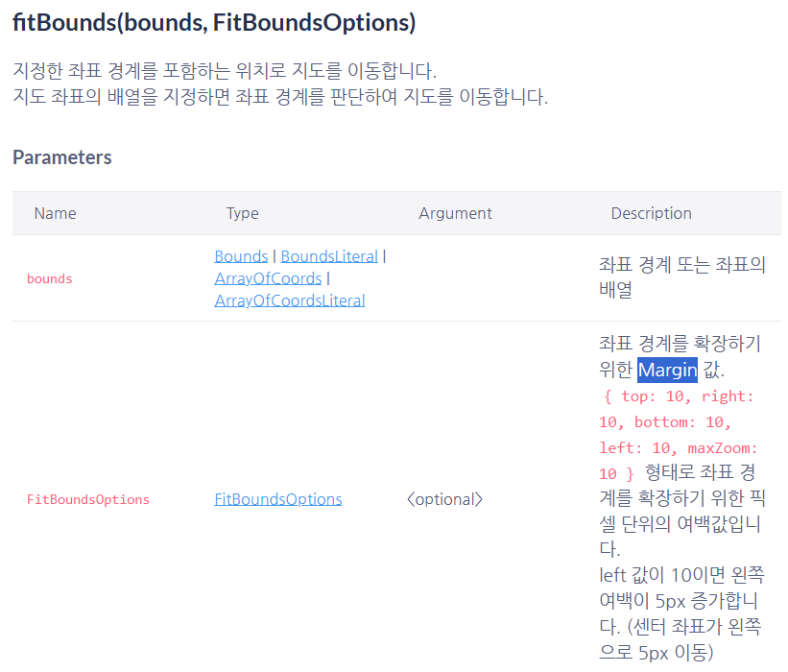This screenshot has height=672, width=788.
Task: Click the Argument column header
Action: pyautogui.click(x=455, y=214)
